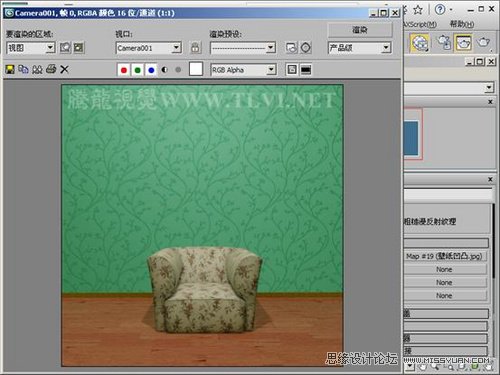Open the 产品级 render mode dropdown
The image size is (500, 375).
[x=359, y=48]
